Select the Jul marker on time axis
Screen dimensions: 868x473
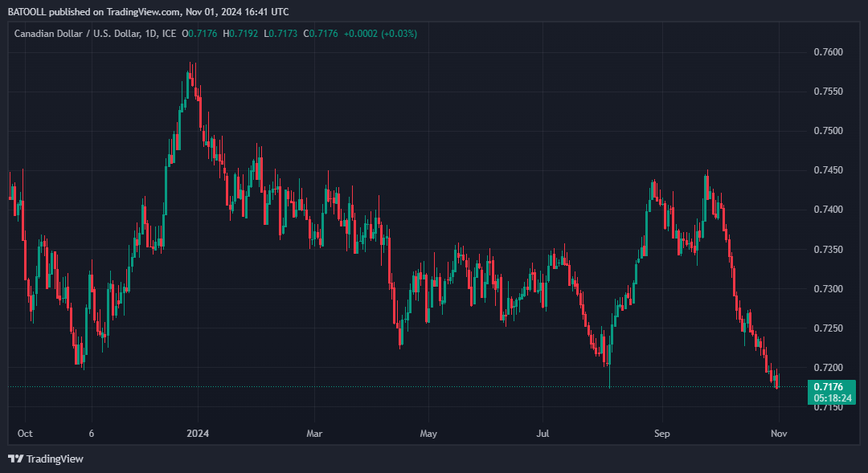[544, 434]
